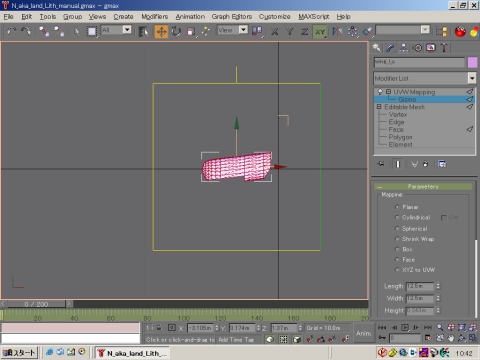
Task: Toggle UVW Mapping lightbulb on/off
Action: pyautogui.click(x=380, y=91)
